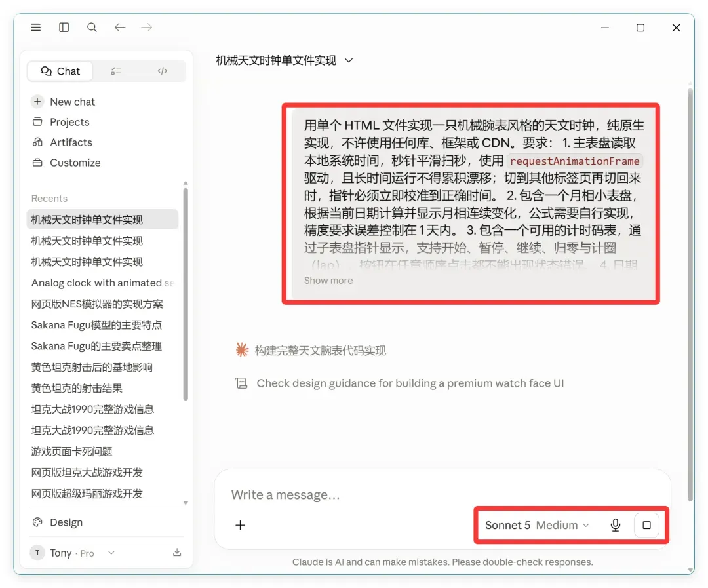Click the recents list vertical scrollbar
Screen dimensions: 708x588
coord(186,294)
